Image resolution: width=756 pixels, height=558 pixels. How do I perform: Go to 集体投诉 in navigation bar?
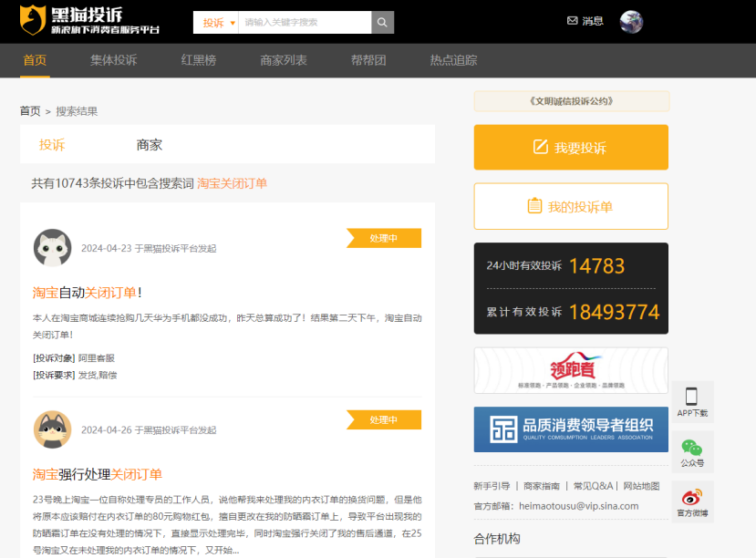[114, 60]
